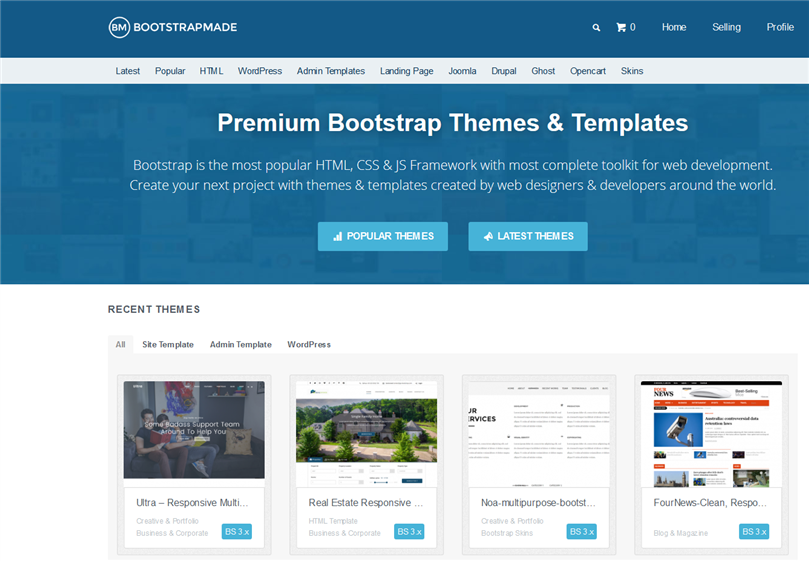This screenshot has height=561, width=809.
Task: Open the Joomla category
Action: tap(462, 71)
